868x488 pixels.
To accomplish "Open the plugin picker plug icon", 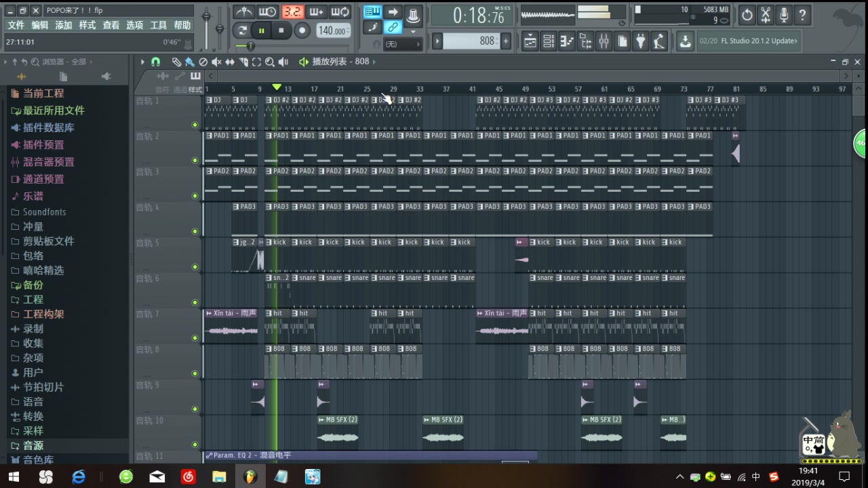I will point(640,41).
